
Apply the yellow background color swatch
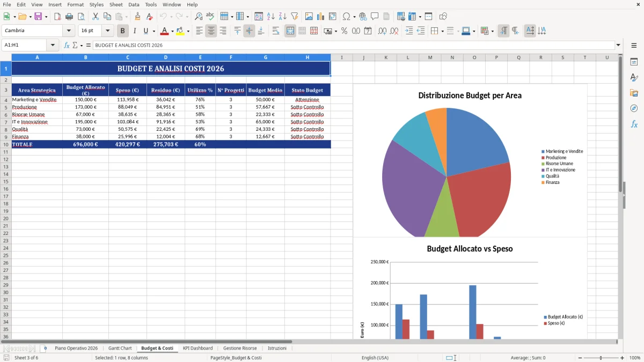coord(180,31)
